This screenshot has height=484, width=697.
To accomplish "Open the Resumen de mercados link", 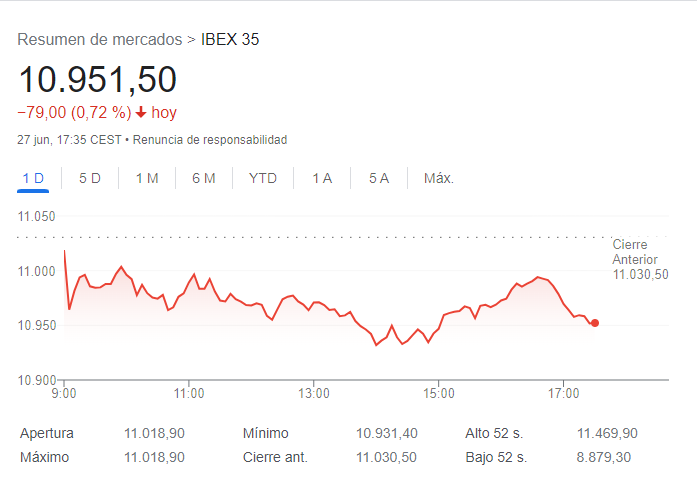I will [x=100, y=40].
